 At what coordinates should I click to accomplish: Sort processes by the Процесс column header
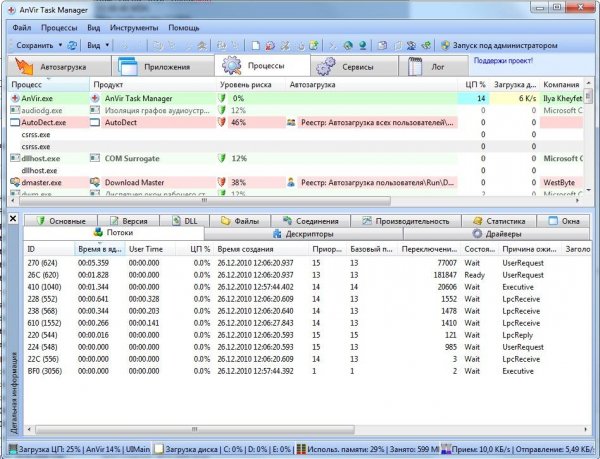(48, 85)
